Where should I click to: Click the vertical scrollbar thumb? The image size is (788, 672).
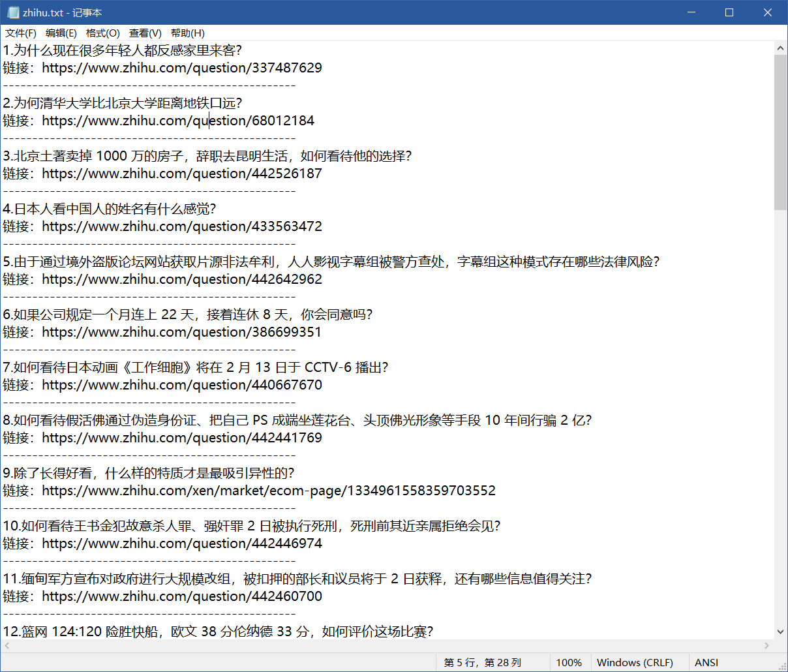pos(781,132)
